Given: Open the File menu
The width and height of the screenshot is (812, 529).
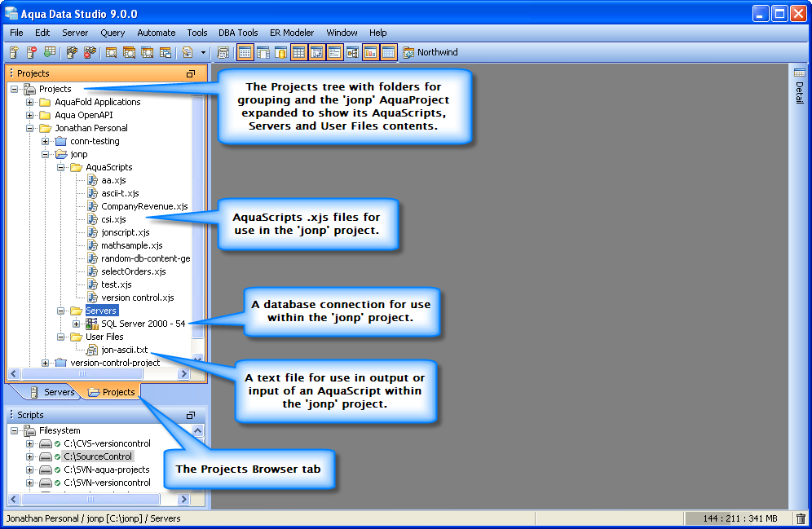Looking at the screenshot, I should [16, 33].
